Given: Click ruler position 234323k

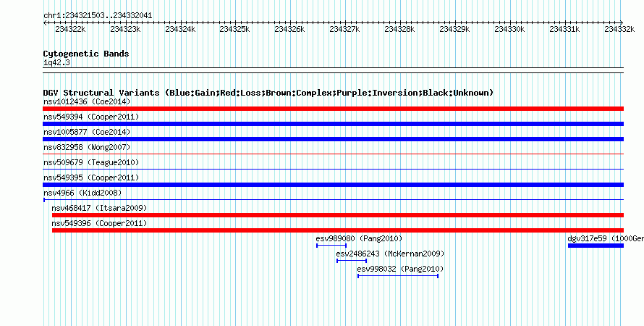Looking at the screenshot, I should [125, 29].
